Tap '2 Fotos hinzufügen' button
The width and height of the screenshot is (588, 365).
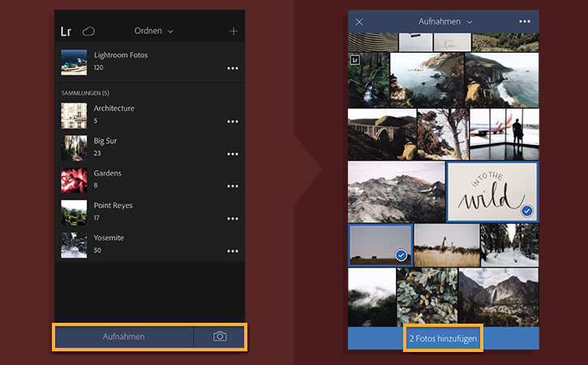[x=443, y=338]
